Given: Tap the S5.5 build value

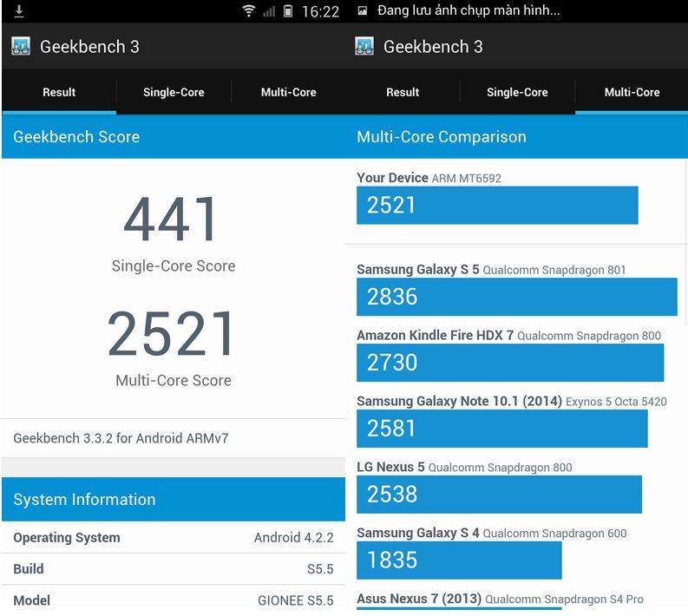Looking at the screenshot, I should click(x=320, y=569).
